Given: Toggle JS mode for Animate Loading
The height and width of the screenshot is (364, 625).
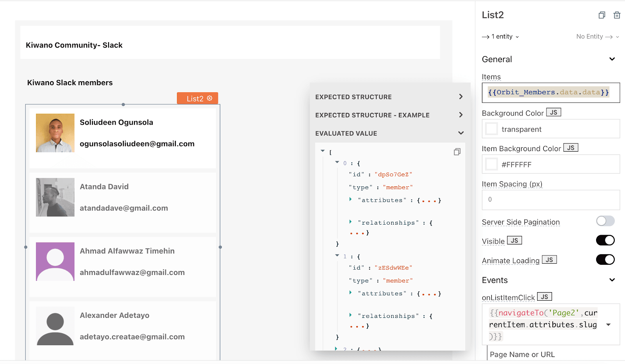Looking at the screenshot, I should 549,260.
